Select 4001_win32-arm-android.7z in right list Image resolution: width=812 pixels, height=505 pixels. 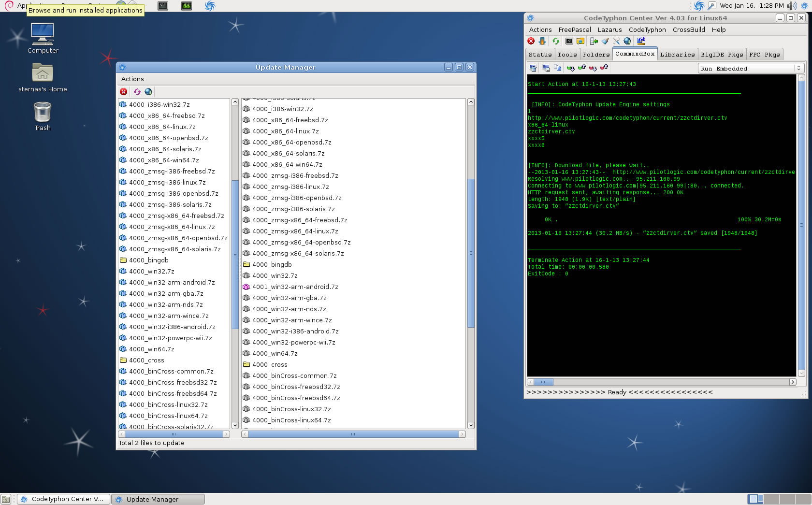(295, 287)
